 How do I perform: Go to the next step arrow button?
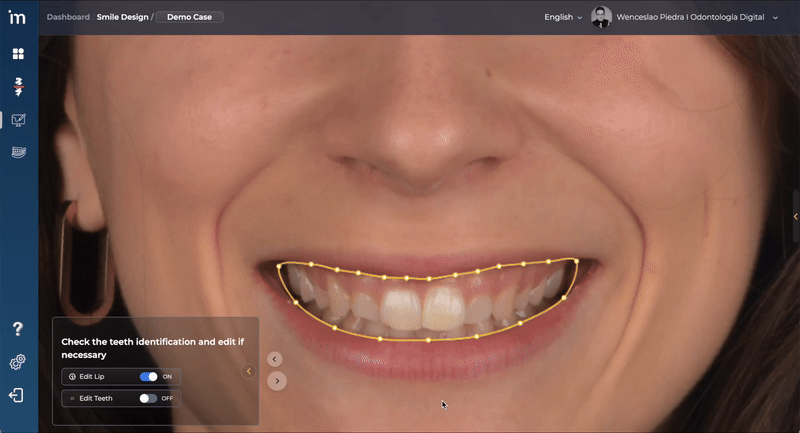[278, 381]
